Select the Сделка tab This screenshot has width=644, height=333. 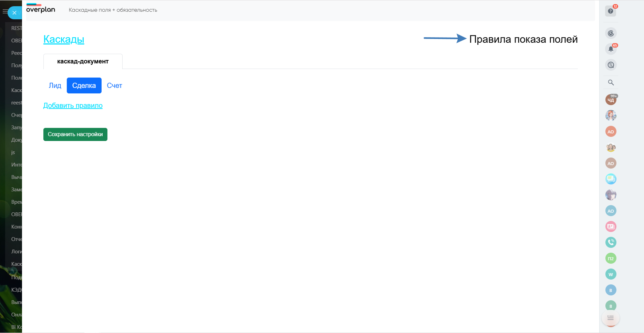pos(84,85)
